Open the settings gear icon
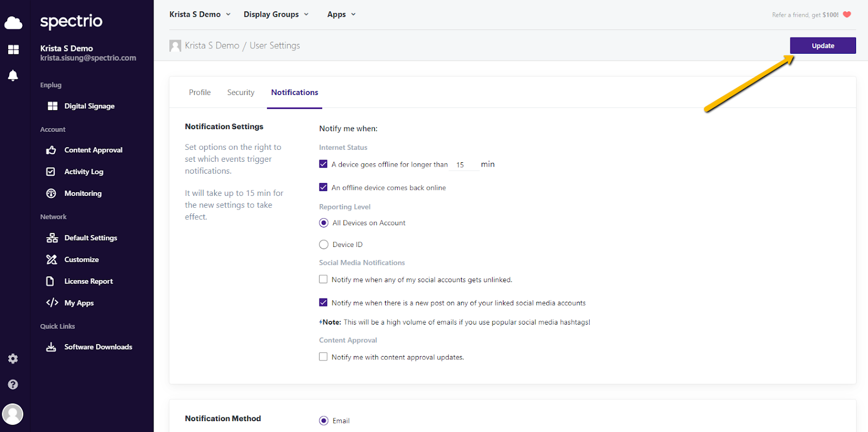The height and width of the screenshot is (432, 868). (13, 359)
